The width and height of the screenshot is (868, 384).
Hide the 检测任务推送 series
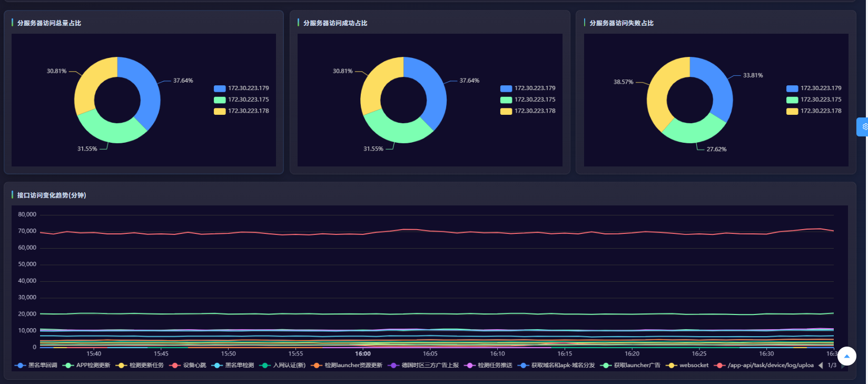pyautogui.click(x=488, y=365)
